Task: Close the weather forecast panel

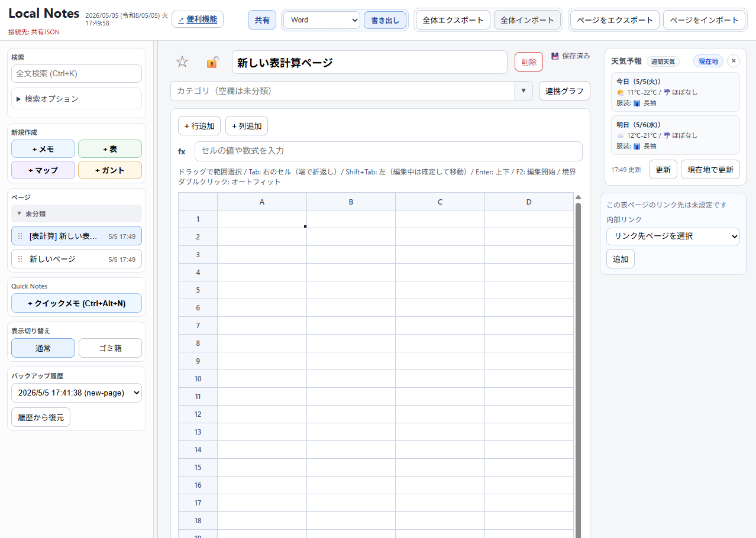Action: point(734,61)
